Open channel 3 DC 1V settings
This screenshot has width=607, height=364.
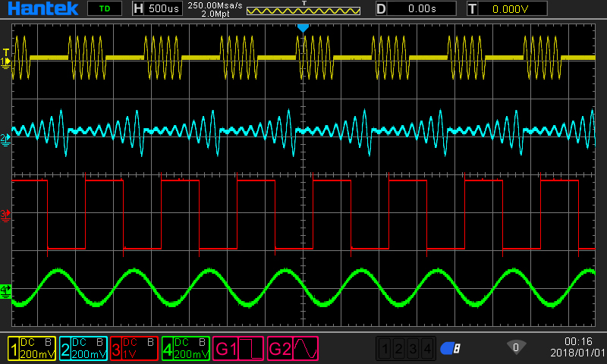tap(134, 348)
